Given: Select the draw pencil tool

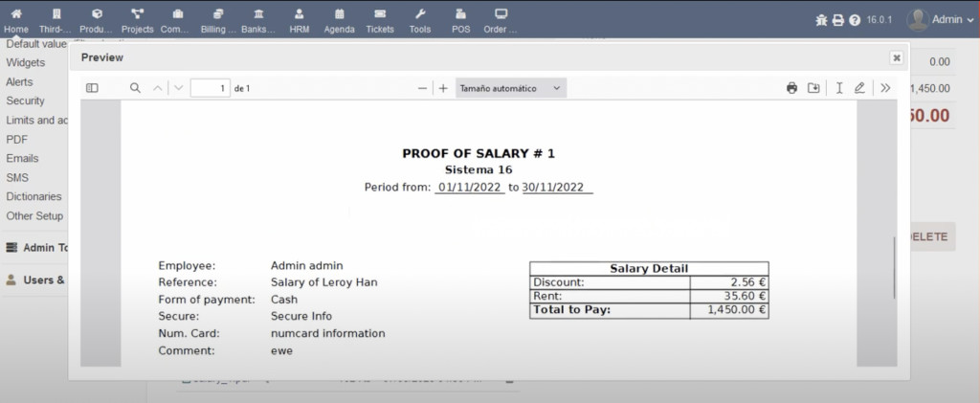Looking at the screenshot, I should pos(859,88).
